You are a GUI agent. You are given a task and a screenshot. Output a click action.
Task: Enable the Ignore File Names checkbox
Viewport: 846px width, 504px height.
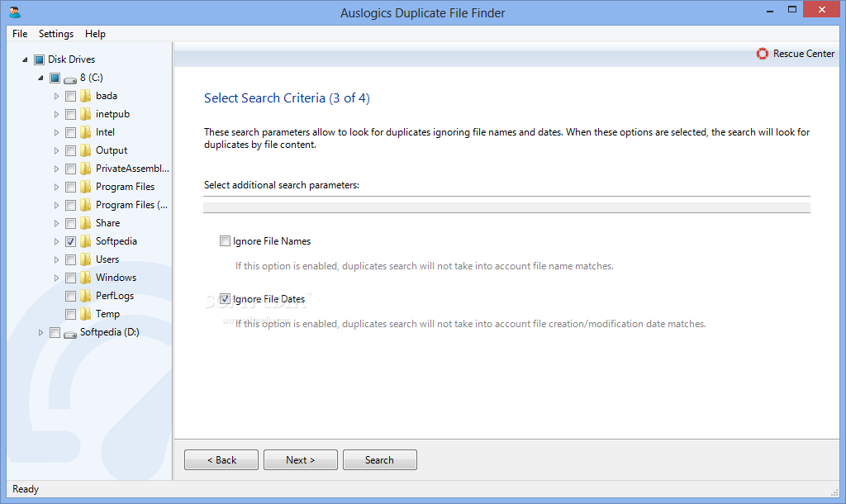click(225, 241)
